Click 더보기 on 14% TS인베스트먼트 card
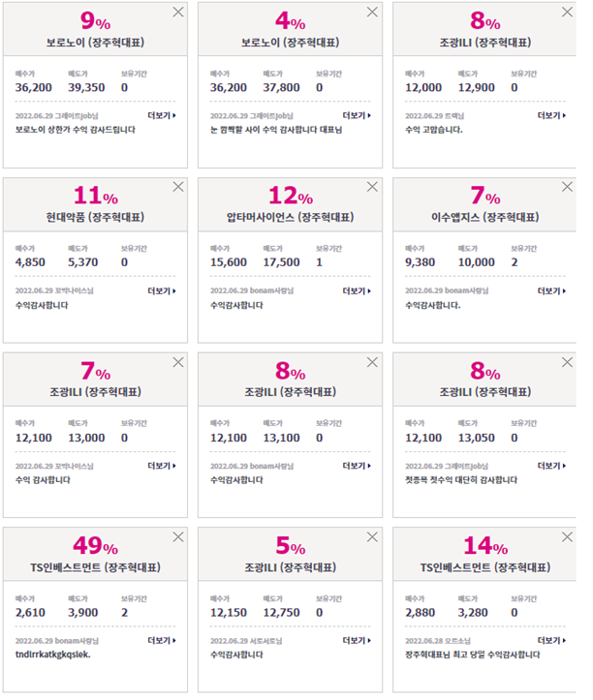The height and width of the screenshot is (700, 593). point(551,641)
